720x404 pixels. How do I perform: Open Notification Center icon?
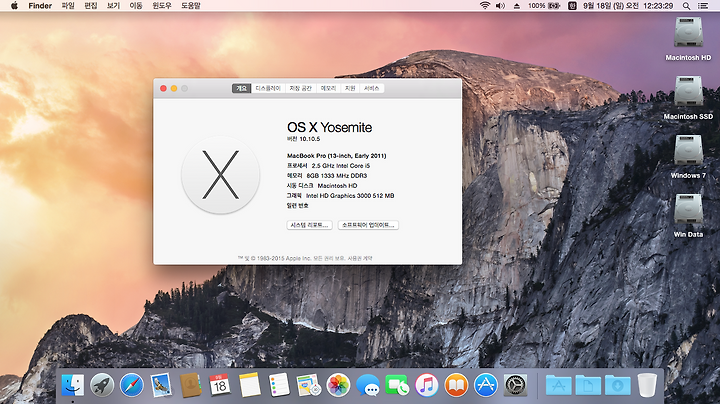(x=703, y=6)
